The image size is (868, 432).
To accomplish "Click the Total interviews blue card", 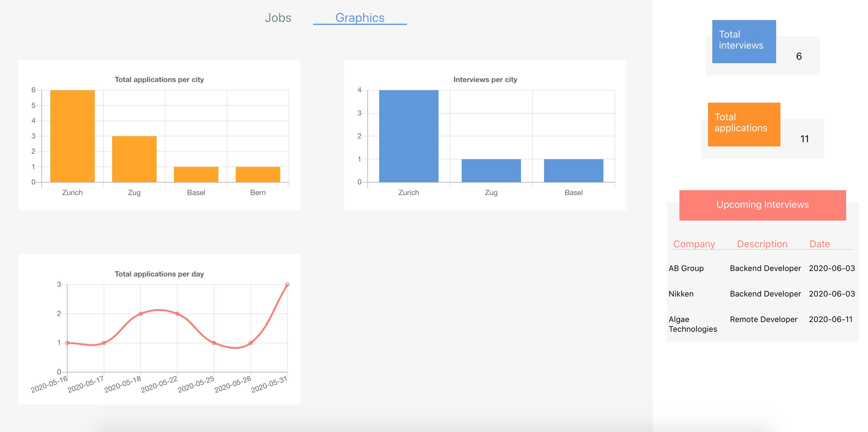I will (x=744, y=41).
